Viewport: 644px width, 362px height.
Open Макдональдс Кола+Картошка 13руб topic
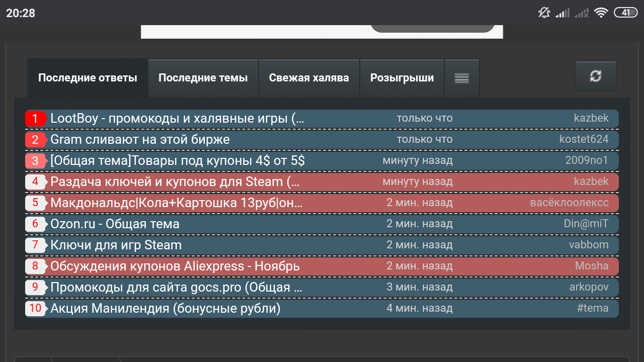click(x=176, y=203)
